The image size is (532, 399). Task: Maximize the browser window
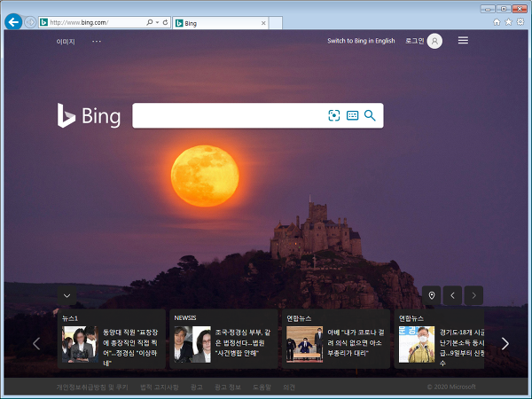click(x=504, y=9)
